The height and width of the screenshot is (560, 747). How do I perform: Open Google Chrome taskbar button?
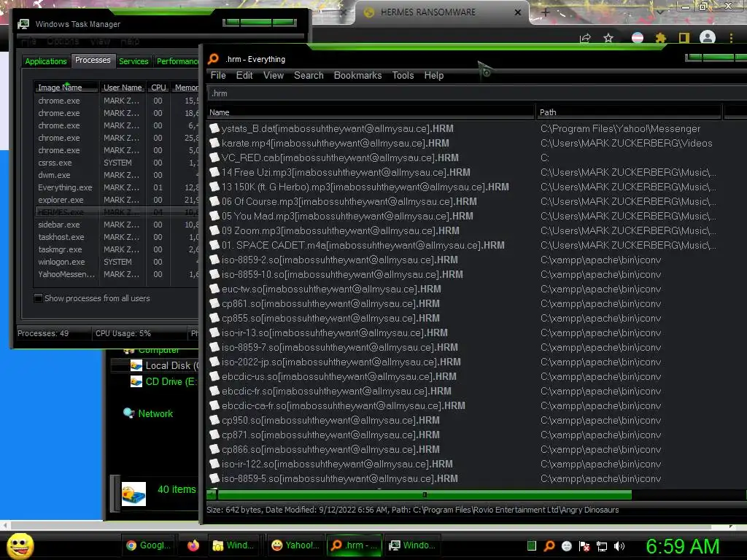pyautogui.click(x=149, y=545)
